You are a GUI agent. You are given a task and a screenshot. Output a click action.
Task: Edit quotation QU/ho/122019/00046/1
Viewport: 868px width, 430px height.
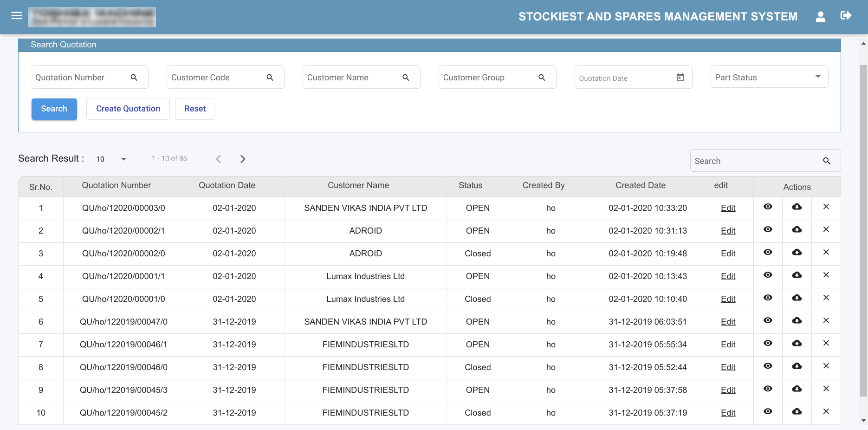click(x=728, y=345)
